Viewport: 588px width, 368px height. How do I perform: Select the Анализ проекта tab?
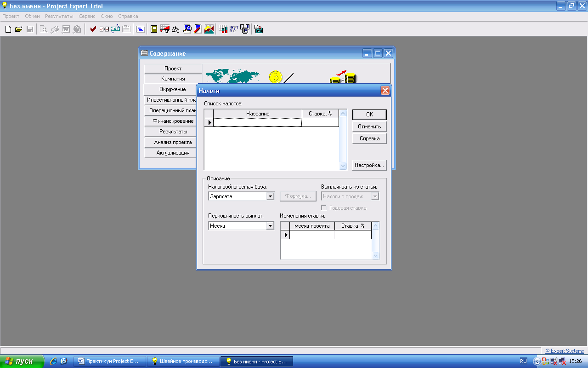170,142
